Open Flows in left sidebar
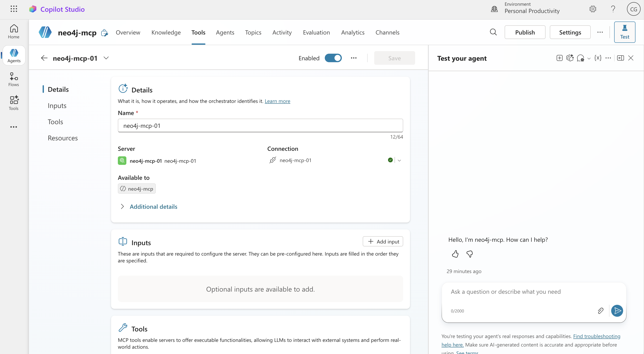This screenshot has width=644, height=354. click(x=14, y=79)
